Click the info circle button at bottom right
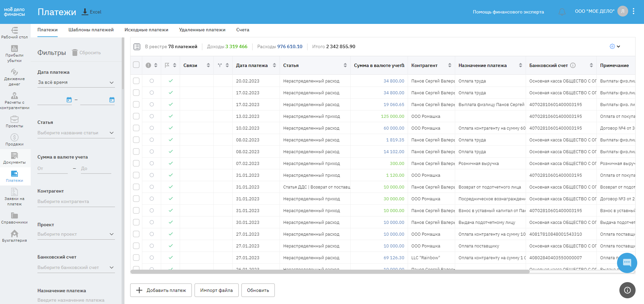Screen dimensions: 644x304 pyautogui.click(x=627, y=290)
